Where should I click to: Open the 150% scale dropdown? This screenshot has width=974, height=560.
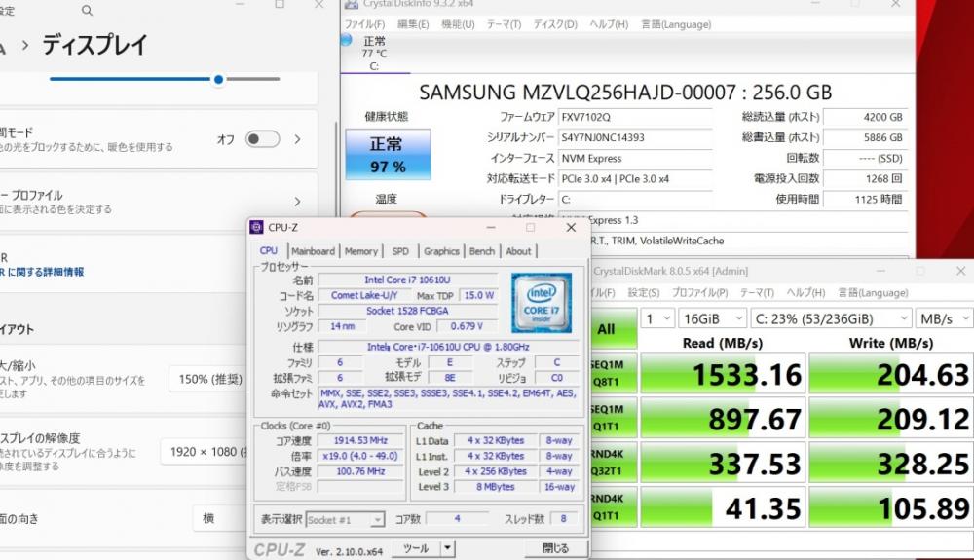pos(208,379)
